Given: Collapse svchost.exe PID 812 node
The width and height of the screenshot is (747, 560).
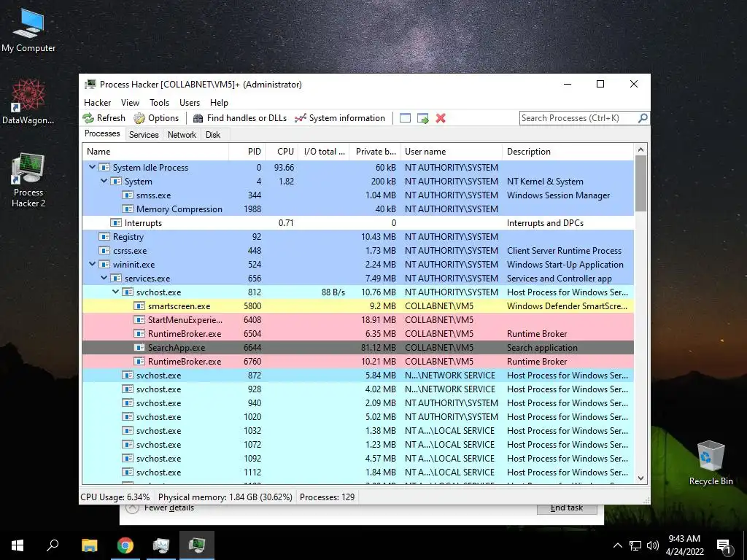Looking at the screenshot, I should tap(115, 292).
